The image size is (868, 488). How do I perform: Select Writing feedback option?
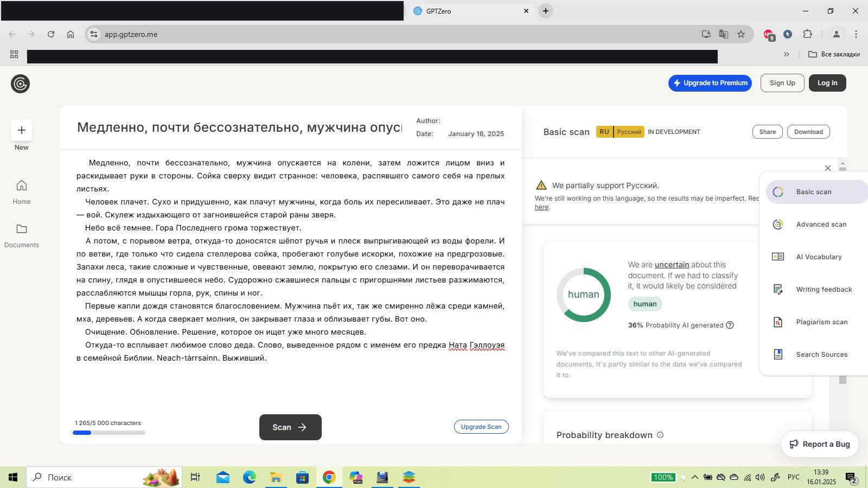point(823,290)
